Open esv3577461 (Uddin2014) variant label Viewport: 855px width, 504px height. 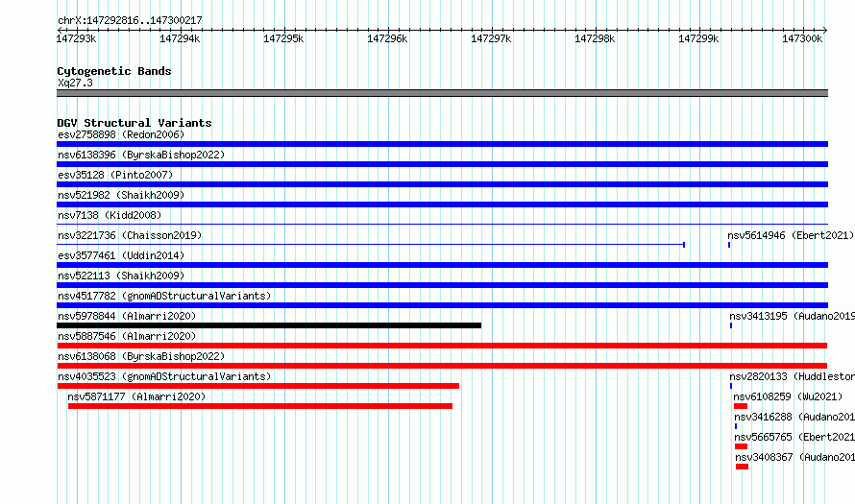tap(121, 255)
